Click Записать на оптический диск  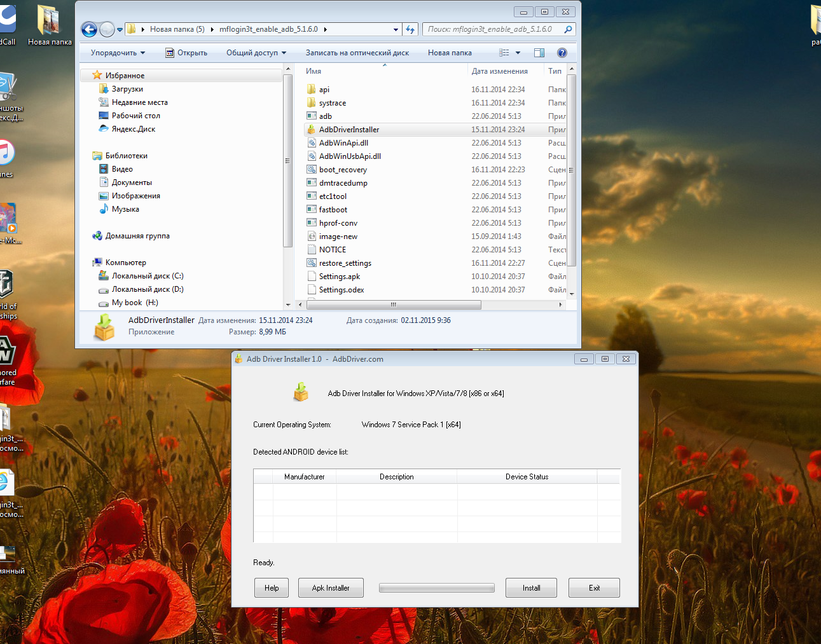coord(357,53)
